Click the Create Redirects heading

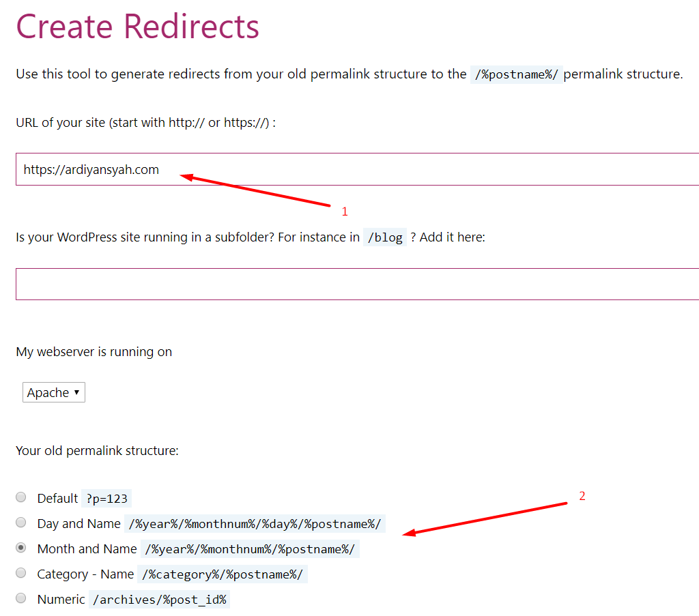pos(137,27)
